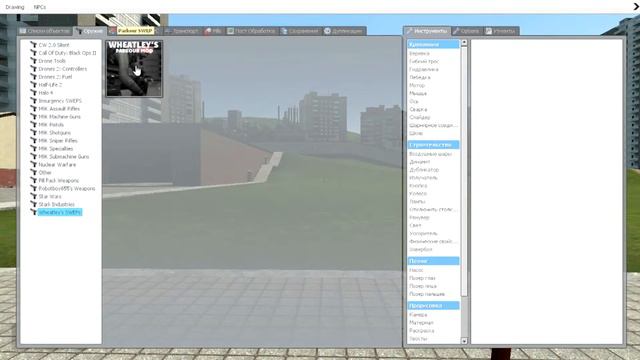Click the gun icon beside Halo 4
The height and width of the screenshot is (360, 640).
click(x=33, y=93)
